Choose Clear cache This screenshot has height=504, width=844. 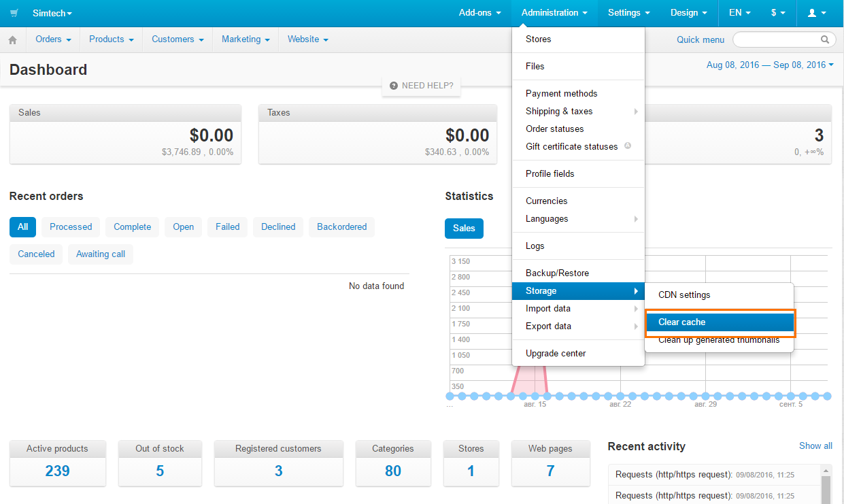(x=719, y=322)
